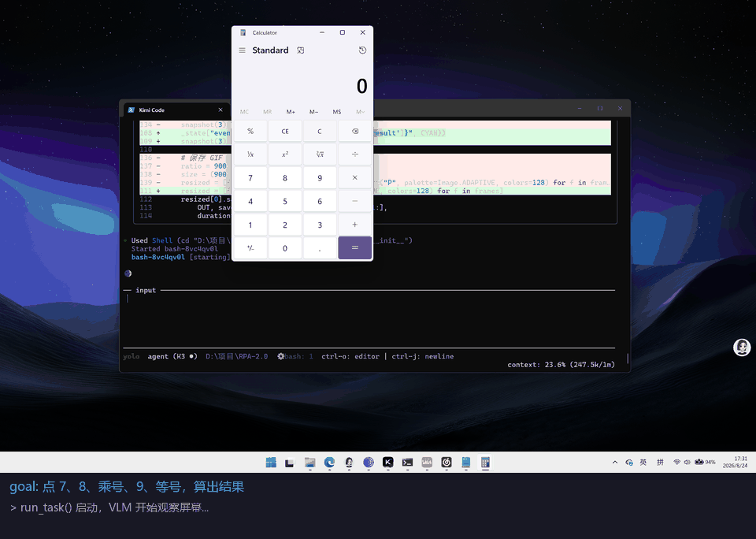Open the NetEase Music taskbar icon
Viewport: 756px width, 539px height.
pyautogui.click(x=447, y=463)
